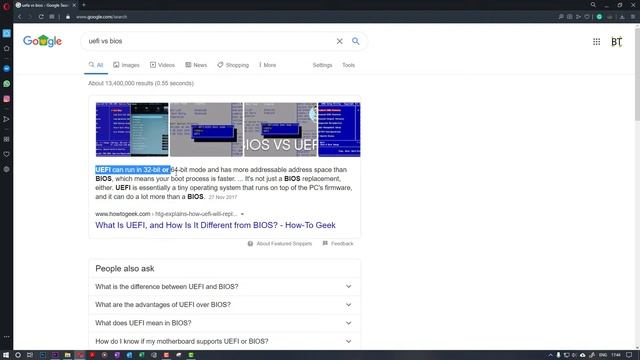
Task: Open the home icon in the Opera sidebar
Action: pyautogui.click(x=7, y=48)
